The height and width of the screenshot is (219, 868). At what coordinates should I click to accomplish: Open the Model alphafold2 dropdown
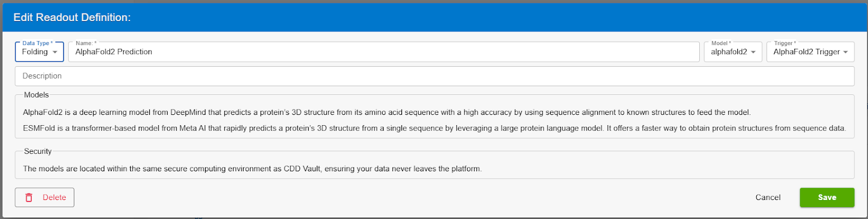[x=733, y=52]
